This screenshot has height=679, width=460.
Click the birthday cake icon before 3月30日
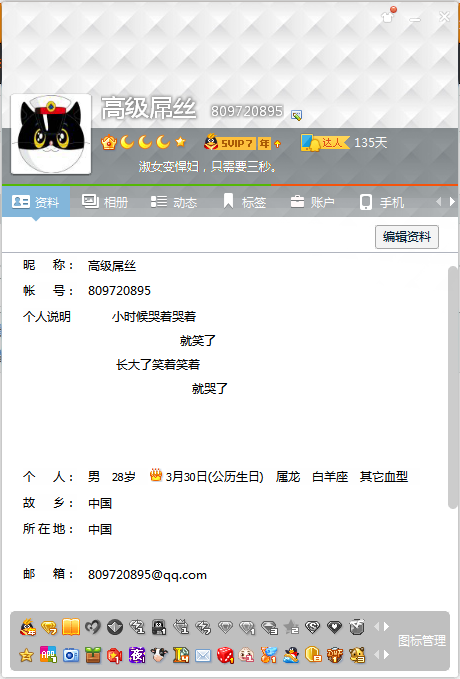156,475
